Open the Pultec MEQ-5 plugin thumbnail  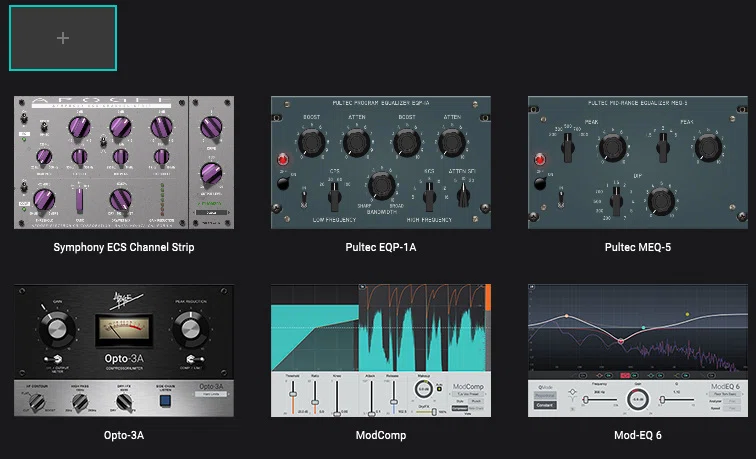click(x=638, y=162)
